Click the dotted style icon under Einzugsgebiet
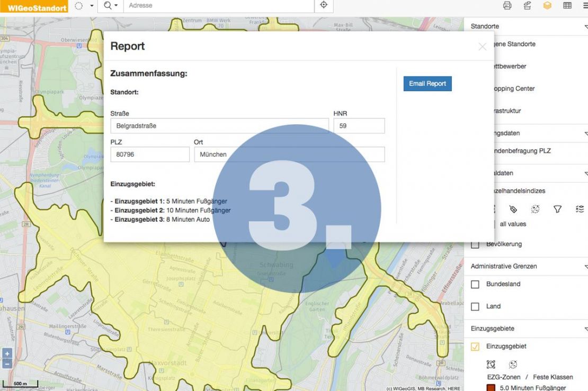The width and height of the screenshot is (588, 391). (513, 365)
